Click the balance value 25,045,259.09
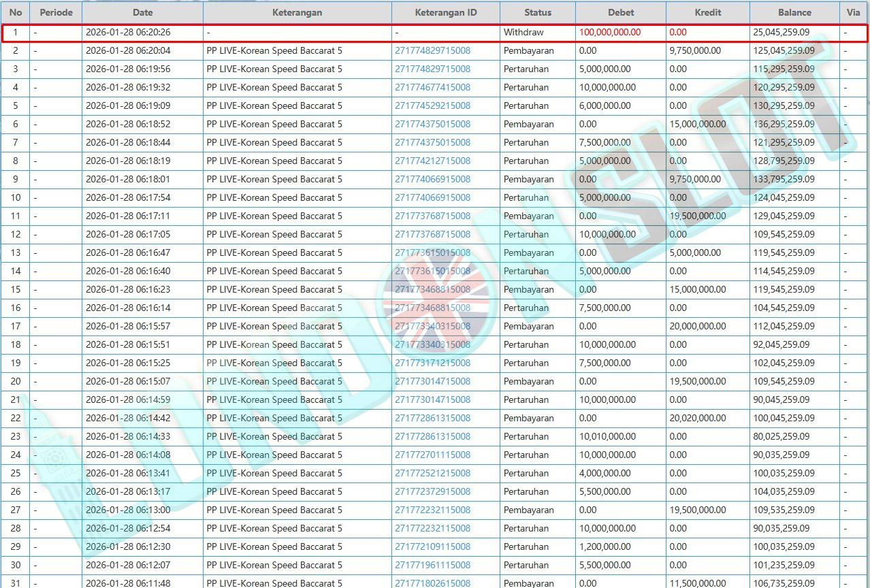 (782, 32)
